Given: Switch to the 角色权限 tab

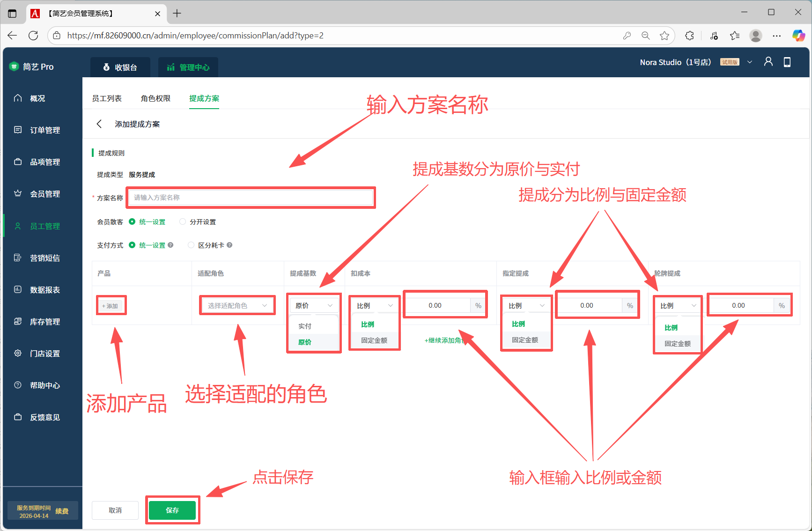Looking at the screenshot, I should tap(155, 98).
